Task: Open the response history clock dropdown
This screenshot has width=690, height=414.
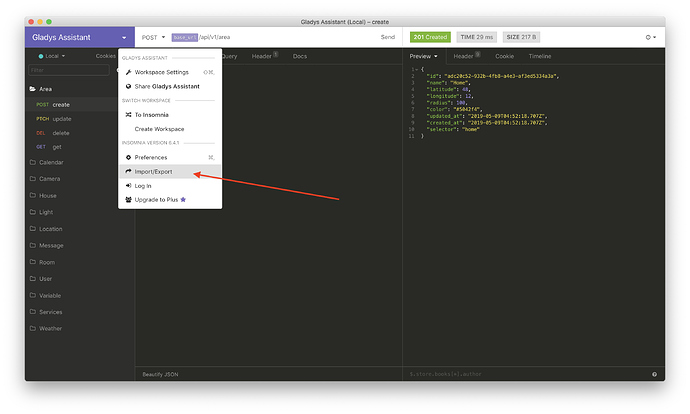Action: point(651,37)
